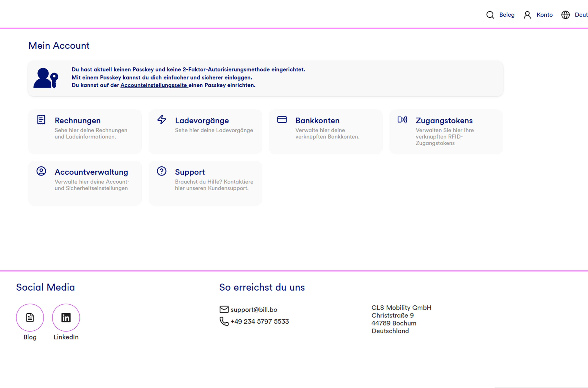588x388 pixels.
Task: Click the receipt icon on Rechnungen card
Action: (41, 119)
